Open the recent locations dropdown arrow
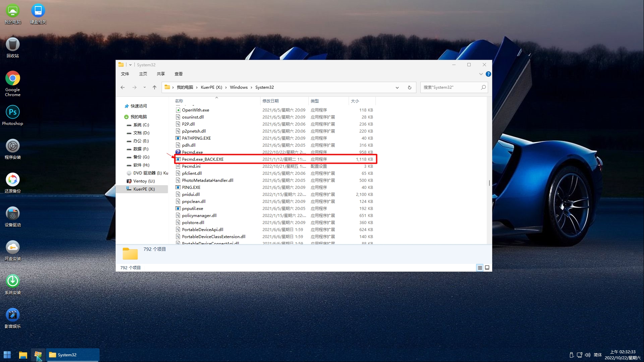This screenshot has height=362, width=644. point(144,87)
